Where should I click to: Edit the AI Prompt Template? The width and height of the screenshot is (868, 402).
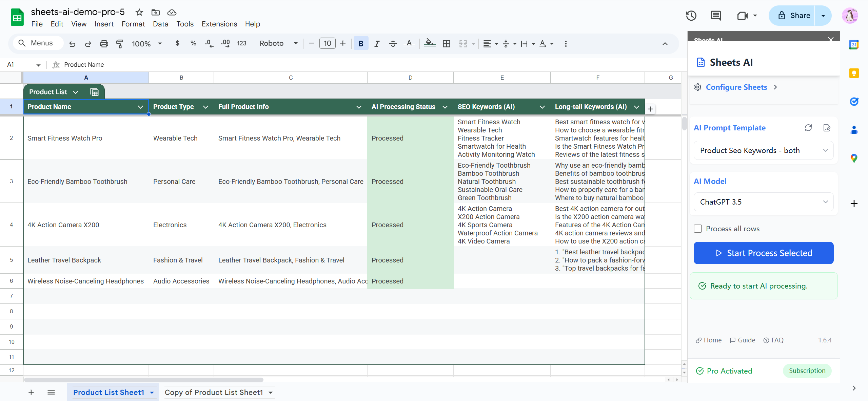pyautogui.click(x=827, y=128)
